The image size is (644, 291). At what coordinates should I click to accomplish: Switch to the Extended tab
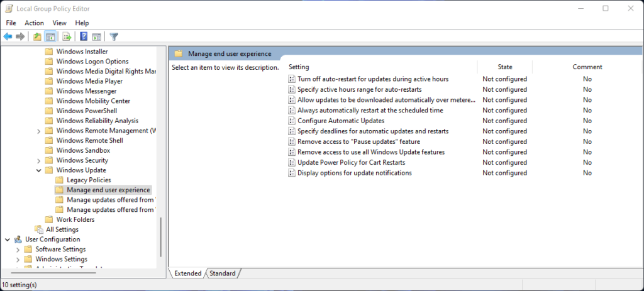pyautogui.click(x=187, y=273)
